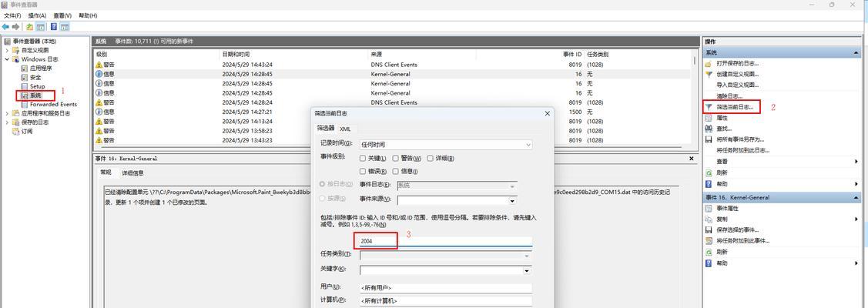Switch to the 筛选器 tab
The width and height of the screenshot is (868, 308).
pyautogui.click(x=326, y=129)
